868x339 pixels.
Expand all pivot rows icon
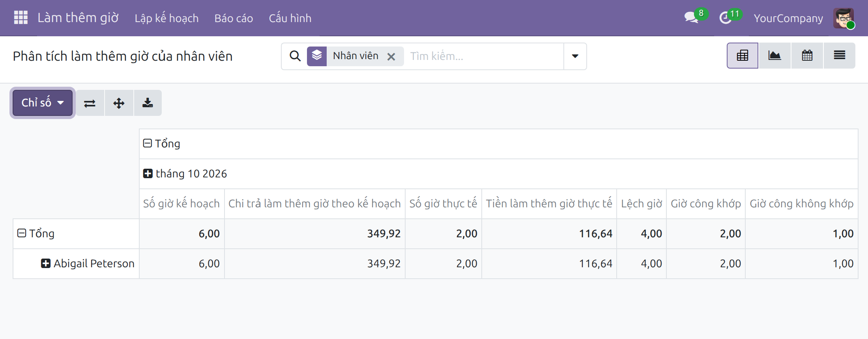[119, 103]
